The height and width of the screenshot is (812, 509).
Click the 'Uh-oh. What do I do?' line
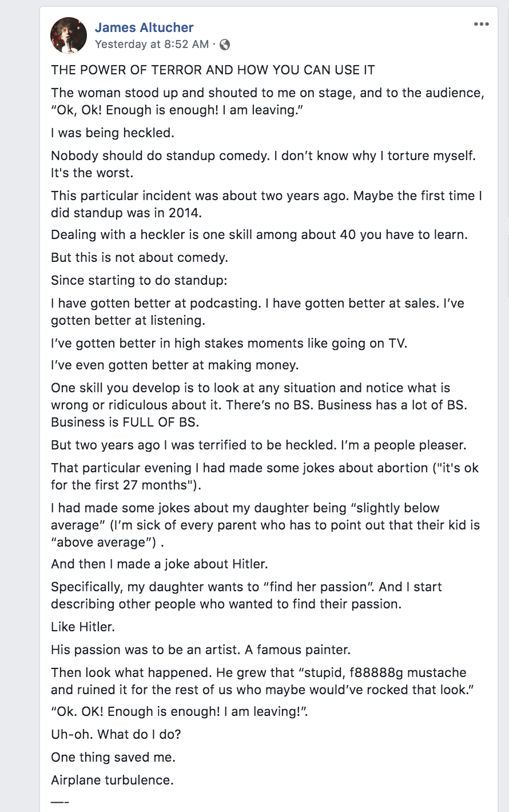click(116, 734)
